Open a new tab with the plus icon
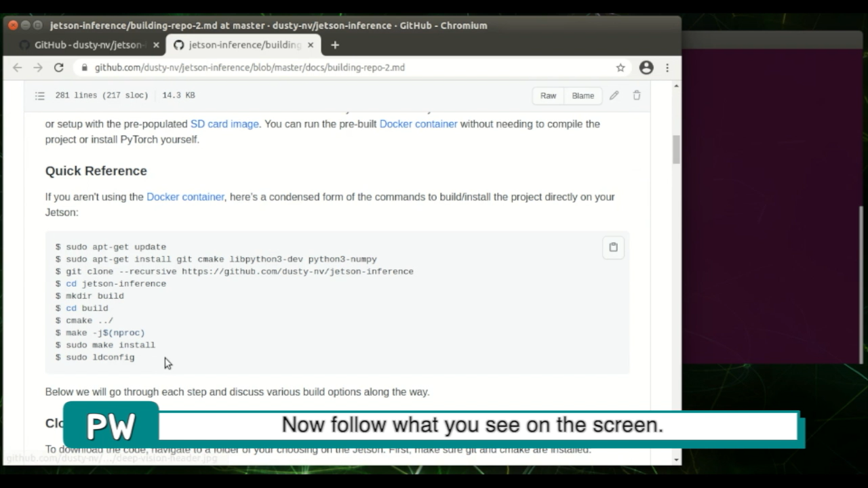The height and width of the screenshot is (488, 868). coord(335,45)
